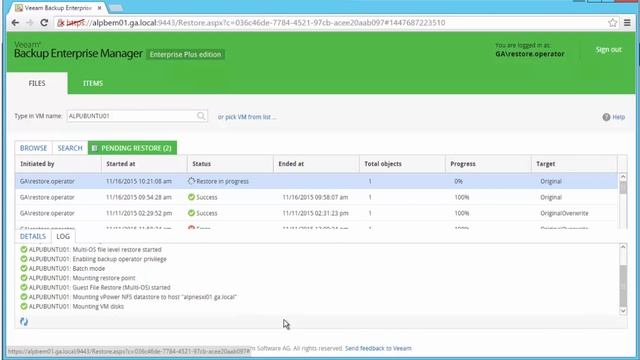Click ended time 11/16/2015 09:58:07 am
Screen dimensions: 640x360
pos(315,197)
